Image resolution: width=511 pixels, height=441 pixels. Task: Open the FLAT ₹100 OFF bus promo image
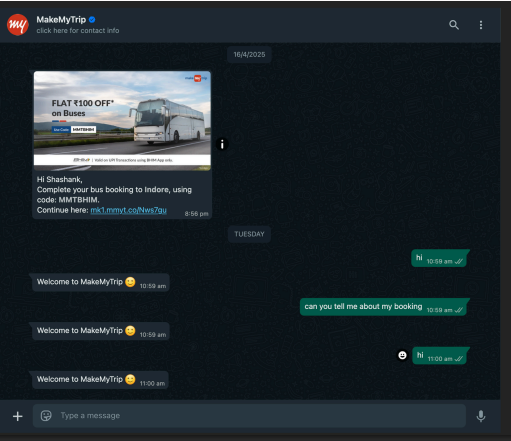click(122, 121)
